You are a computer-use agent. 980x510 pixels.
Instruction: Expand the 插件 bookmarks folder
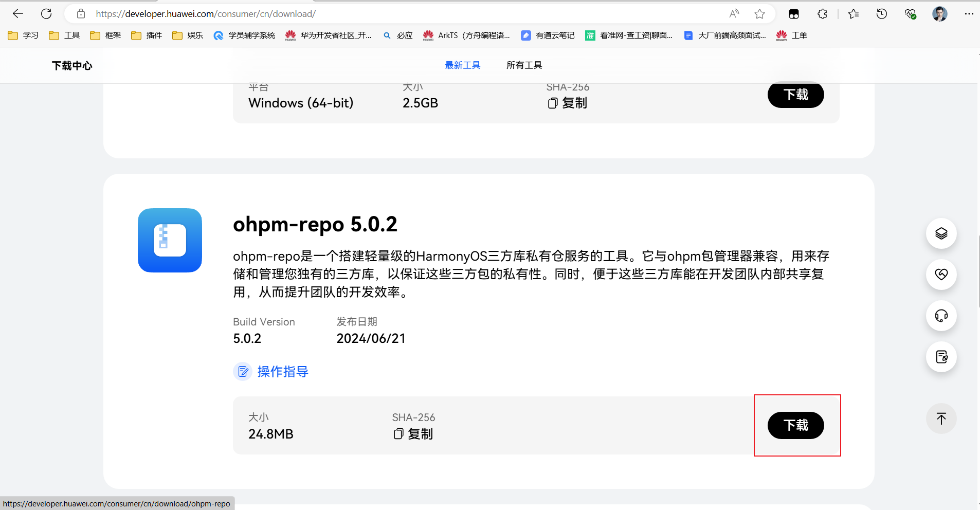(x=147, y=35)
